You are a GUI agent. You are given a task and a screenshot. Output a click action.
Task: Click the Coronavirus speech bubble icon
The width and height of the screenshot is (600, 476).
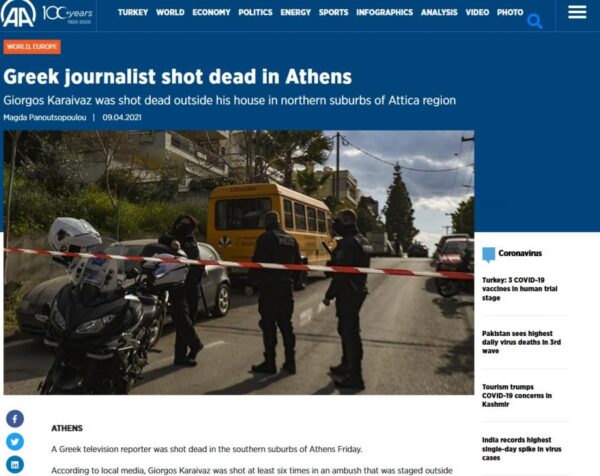(x=488, y=254)
